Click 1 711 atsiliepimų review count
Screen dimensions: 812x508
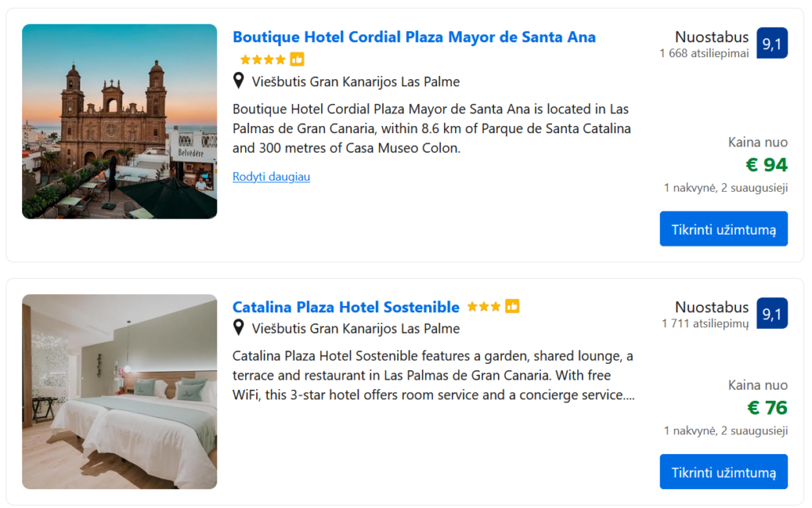pos(705,323)
